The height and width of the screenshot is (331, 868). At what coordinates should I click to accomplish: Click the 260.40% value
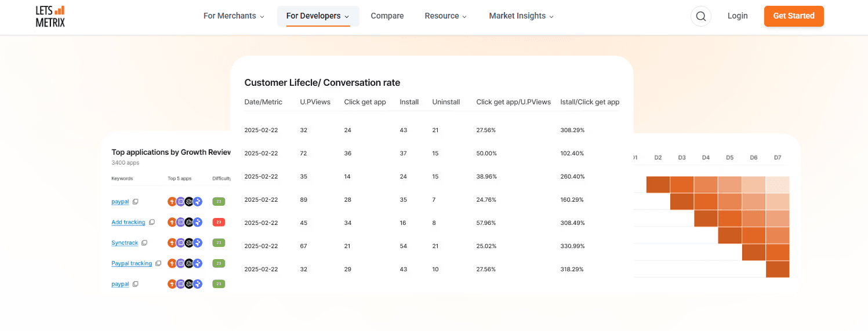pos(572,177)
